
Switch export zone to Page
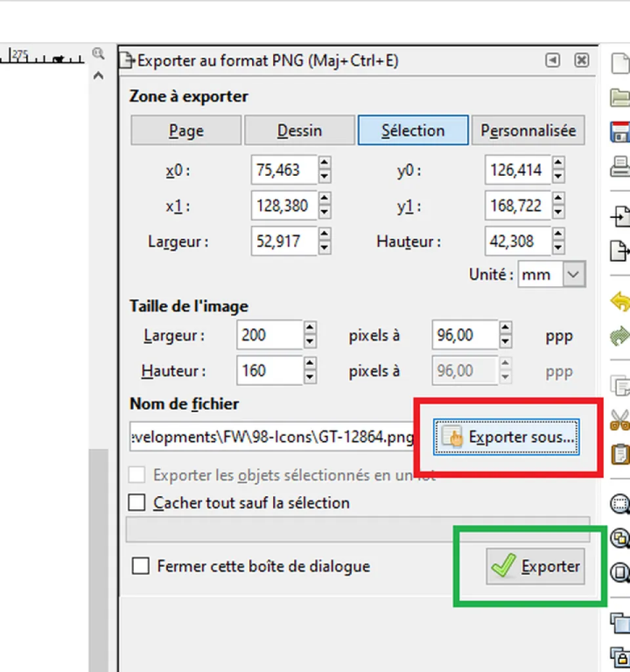186,131
